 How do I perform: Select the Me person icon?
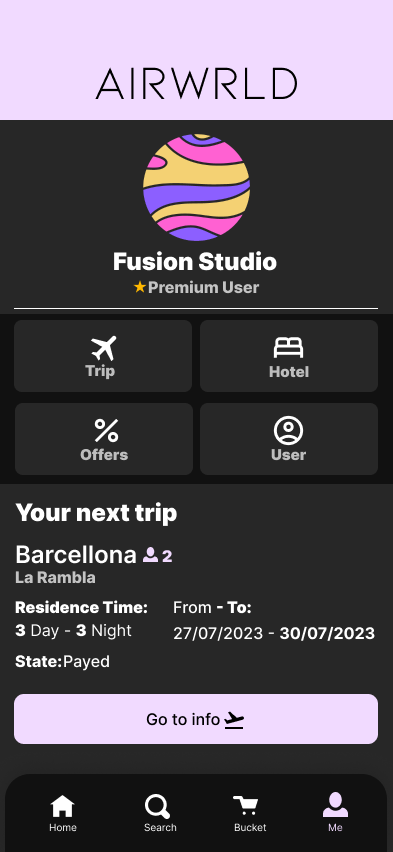pyautogui.click(x=335, y=805)
